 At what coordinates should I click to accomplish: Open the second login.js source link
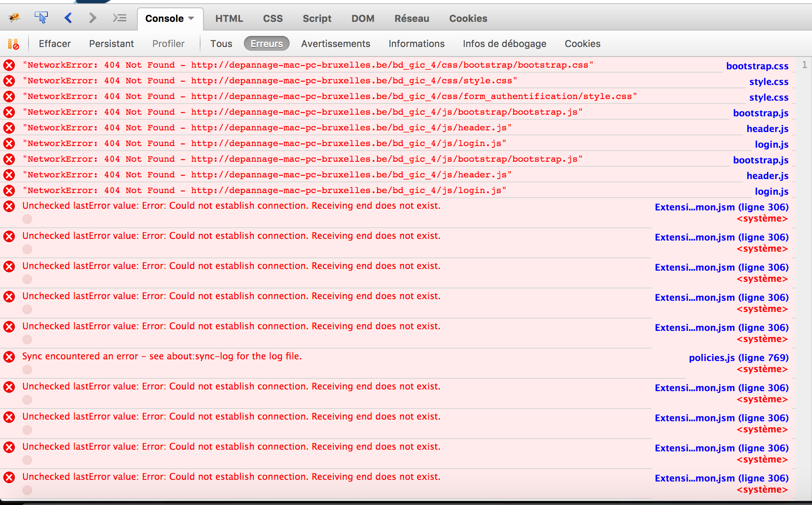point(772,191)
